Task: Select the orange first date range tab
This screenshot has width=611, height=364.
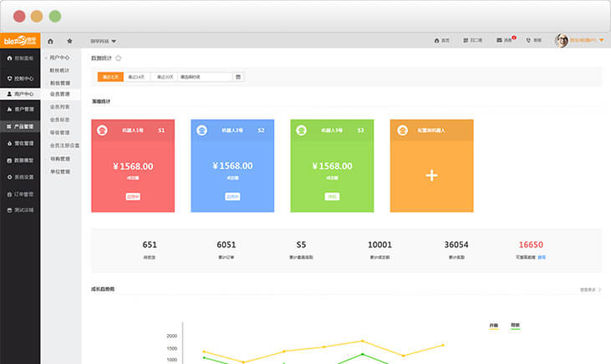Action: click(110, 77)
